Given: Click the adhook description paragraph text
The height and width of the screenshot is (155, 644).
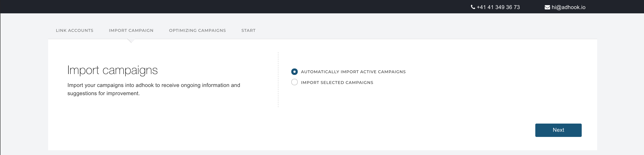Looking at the screenshot, I should 154,89.
